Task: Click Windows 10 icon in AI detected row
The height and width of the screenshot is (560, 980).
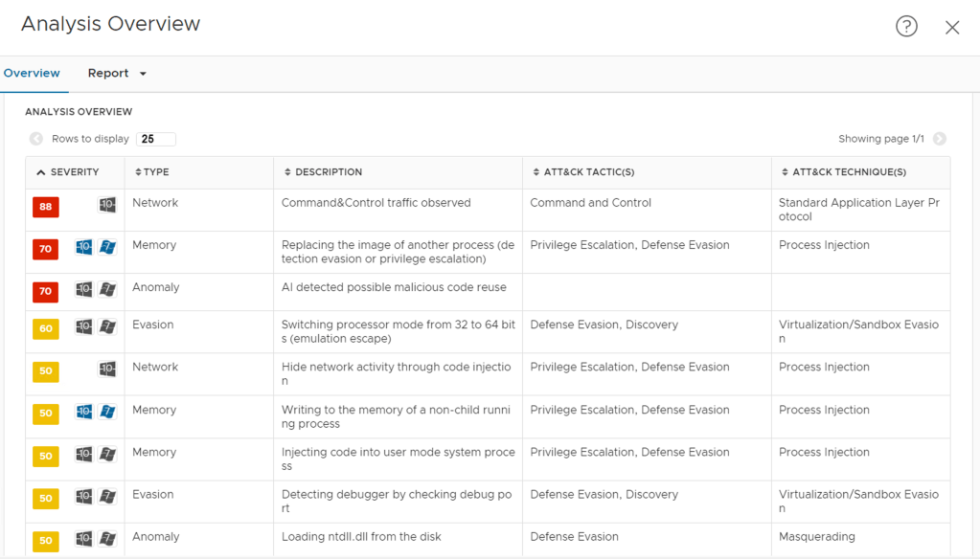Action: click(x=84, y=289)
